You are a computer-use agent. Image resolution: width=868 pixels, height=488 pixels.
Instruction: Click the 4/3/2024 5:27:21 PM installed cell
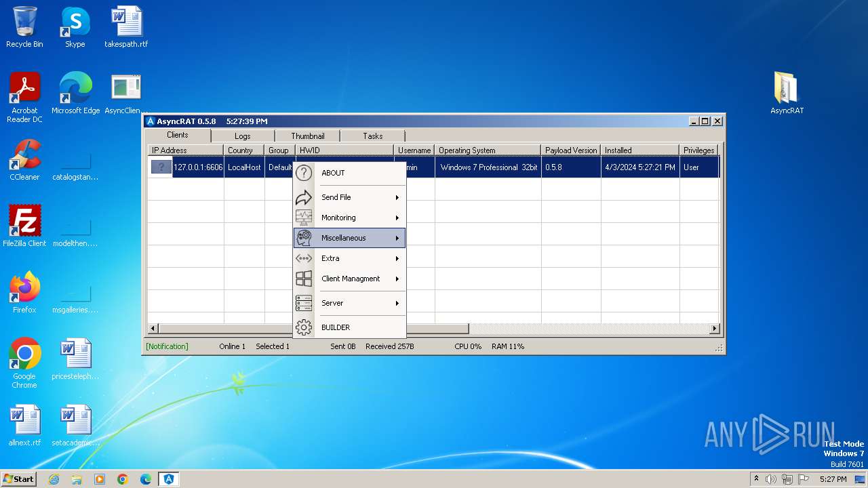tap(639, 167)
